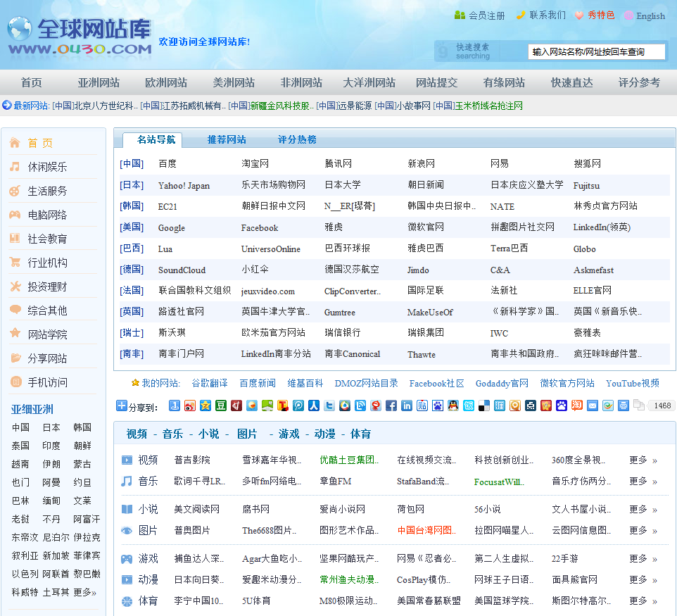Screen dimensions: 677x616
Task: Open 欧洲网站 in the top navigation bar
Action: pos(166,82)
